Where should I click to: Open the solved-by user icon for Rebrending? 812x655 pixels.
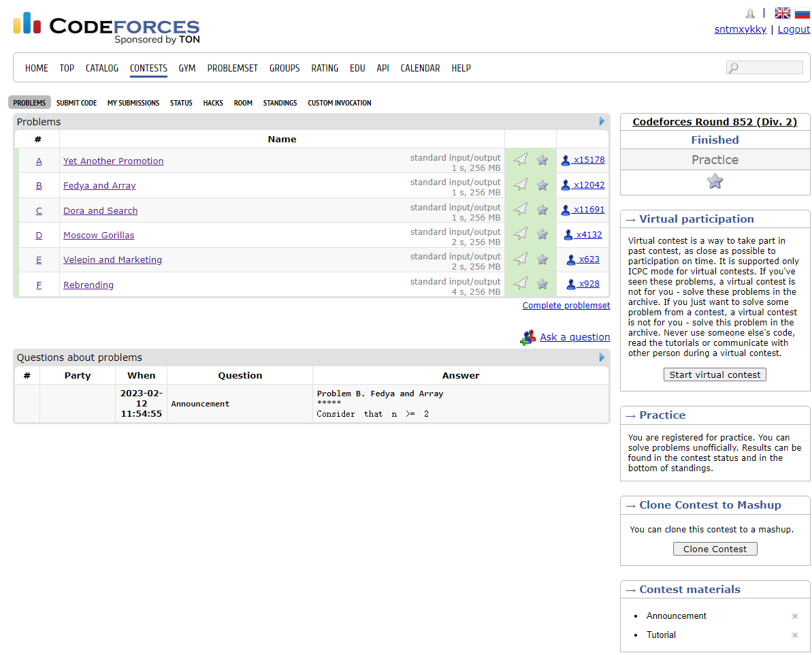coord(572,284)
